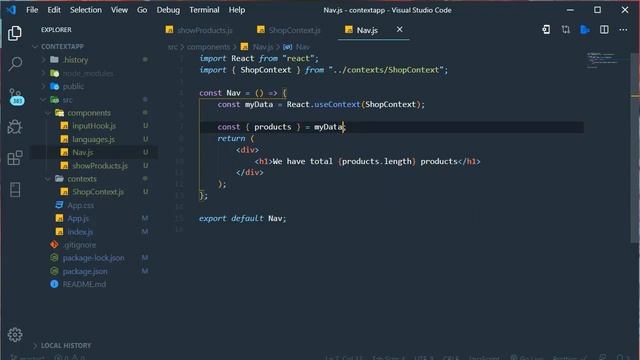Click 'products.length' in the h1 line
This screenshot has height=360, width=640.
pyautogui.click(x=377, y=162)
